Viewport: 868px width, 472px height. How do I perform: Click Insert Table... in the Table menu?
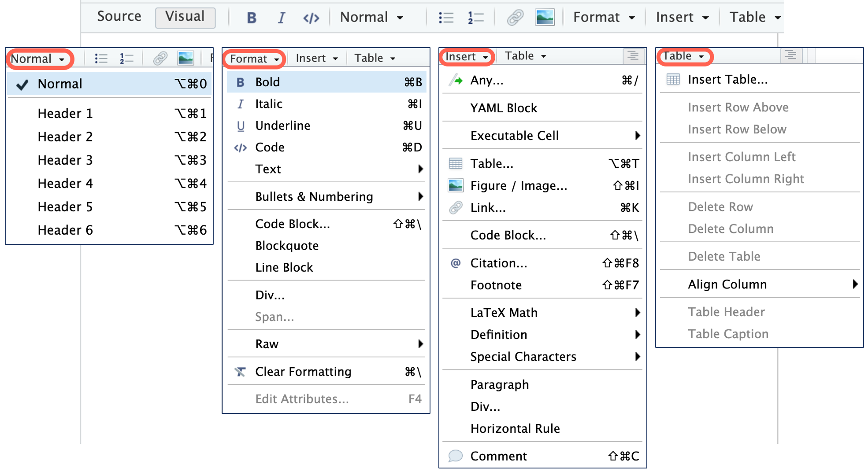pyautogui.click(x=727, y=80)
